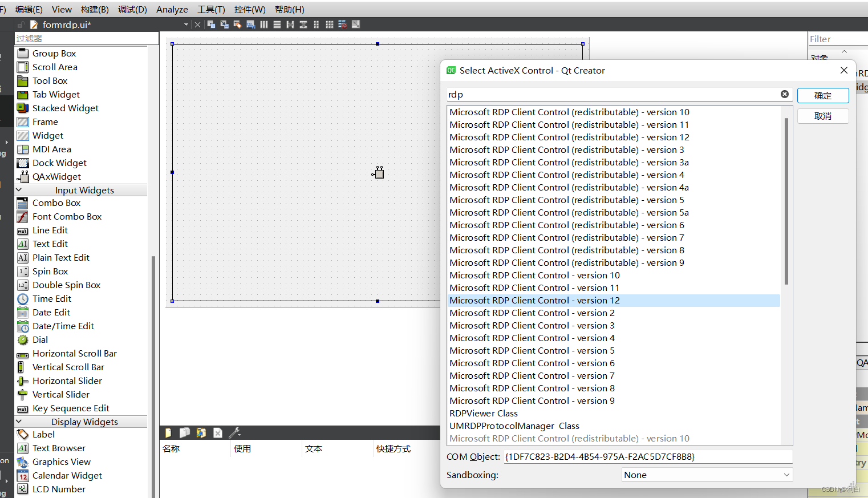Pick the LCD Number widget
The image size is (868, 498).
pos(59,489)
